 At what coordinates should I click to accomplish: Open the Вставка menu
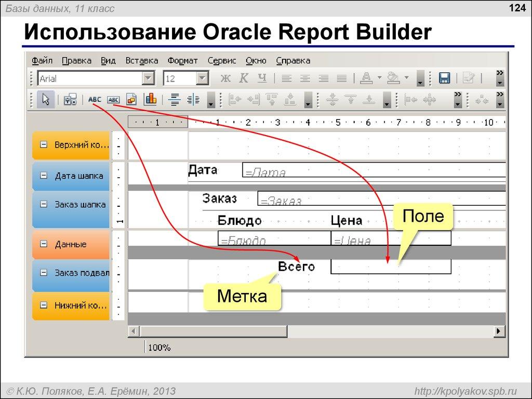pyautogui.click(x=142, y=60)
